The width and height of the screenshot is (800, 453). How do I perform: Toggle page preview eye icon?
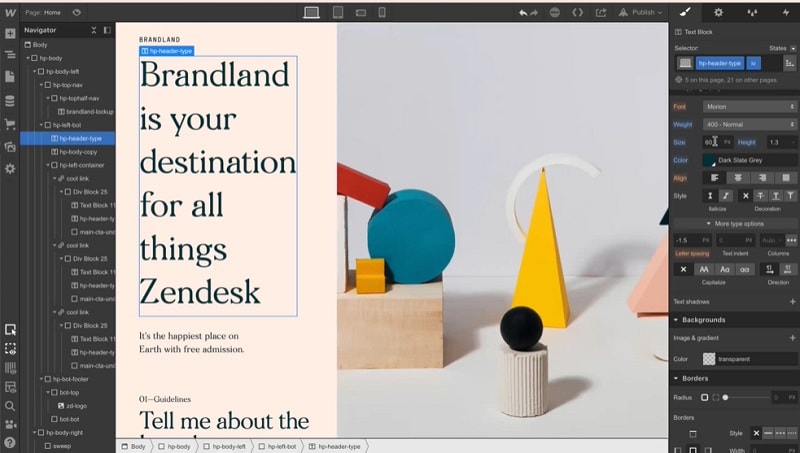point(77,12)
